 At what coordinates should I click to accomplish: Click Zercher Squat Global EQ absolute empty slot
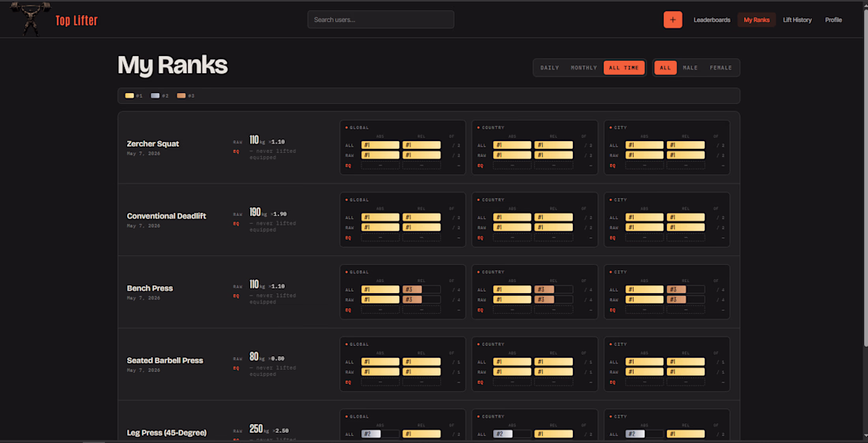point(380,166)
